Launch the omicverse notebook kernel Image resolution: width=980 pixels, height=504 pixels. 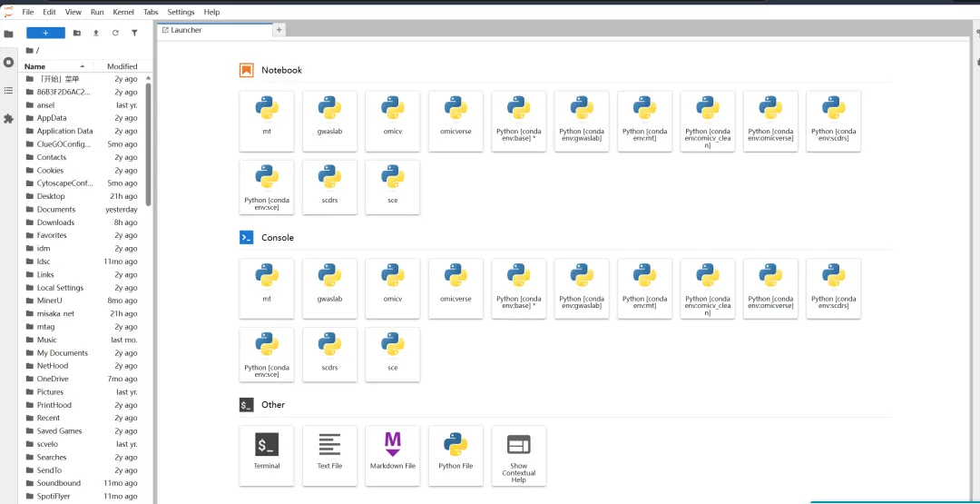click(x=456, y=122)
